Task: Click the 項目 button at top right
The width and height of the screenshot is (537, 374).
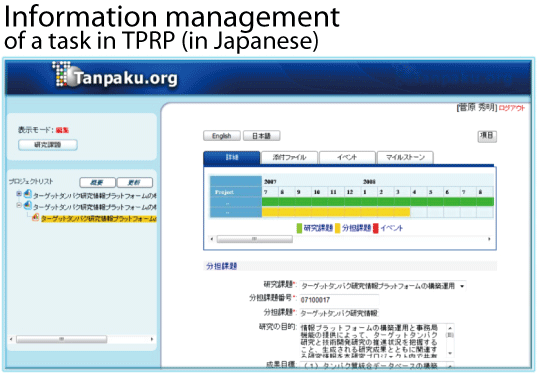Action: 487,136
